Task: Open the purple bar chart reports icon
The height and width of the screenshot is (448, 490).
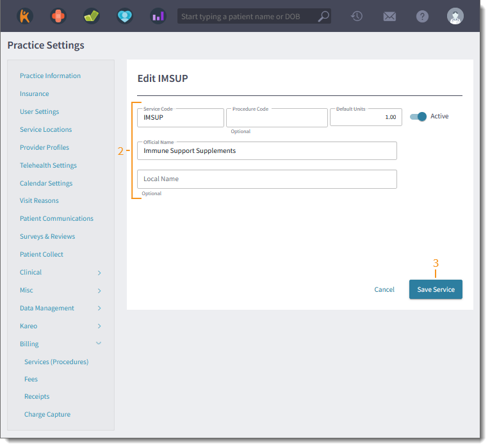Action: pos(158,16)
